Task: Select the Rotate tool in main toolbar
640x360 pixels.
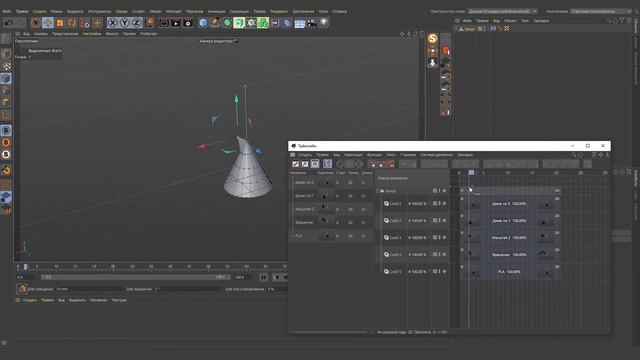Action: point(72,23)
